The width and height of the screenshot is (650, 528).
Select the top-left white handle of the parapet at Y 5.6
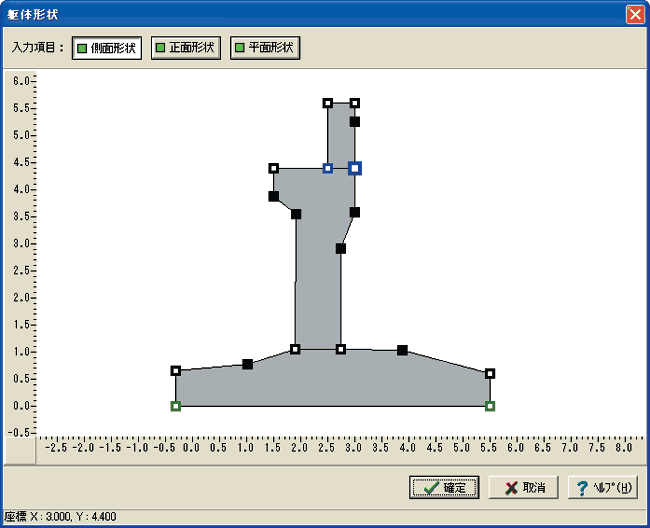point(327,103)
